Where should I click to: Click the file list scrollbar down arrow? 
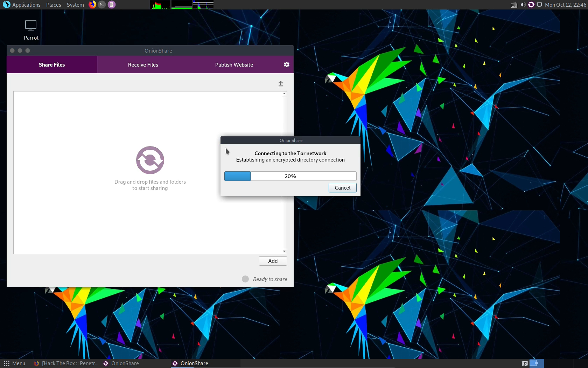(x=284, y=251)
